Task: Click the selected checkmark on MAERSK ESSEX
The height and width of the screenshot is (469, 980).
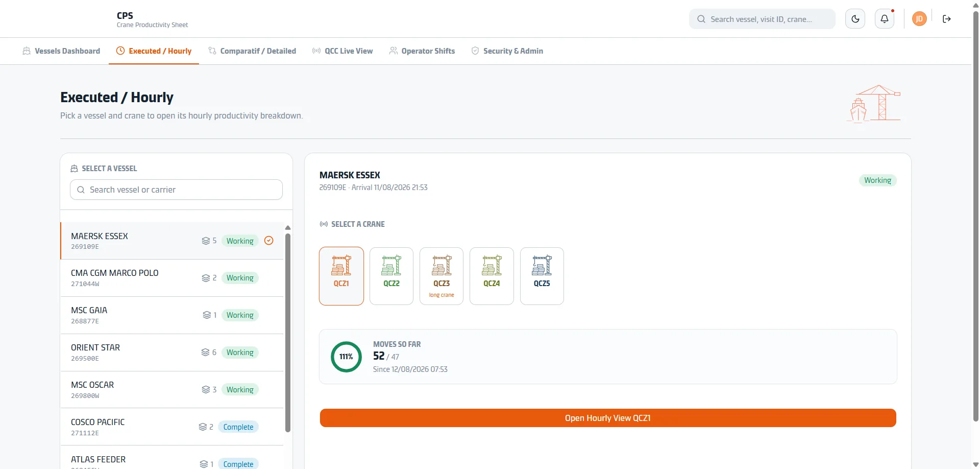Action: 269,241
